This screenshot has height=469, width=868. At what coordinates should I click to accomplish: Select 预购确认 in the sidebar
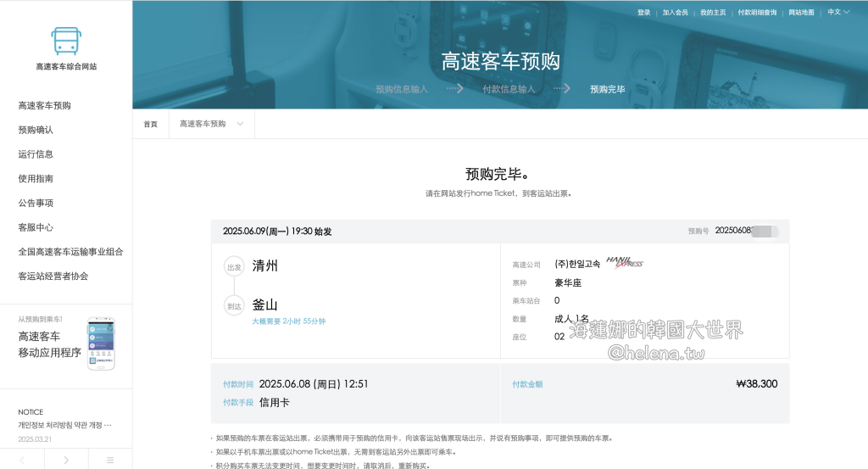click(x=36, y=130)
